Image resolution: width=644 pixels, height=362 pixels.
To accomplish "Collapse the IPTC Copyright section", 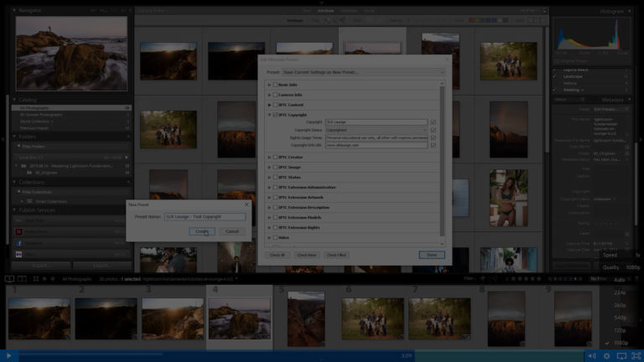I will click(269, 115).
